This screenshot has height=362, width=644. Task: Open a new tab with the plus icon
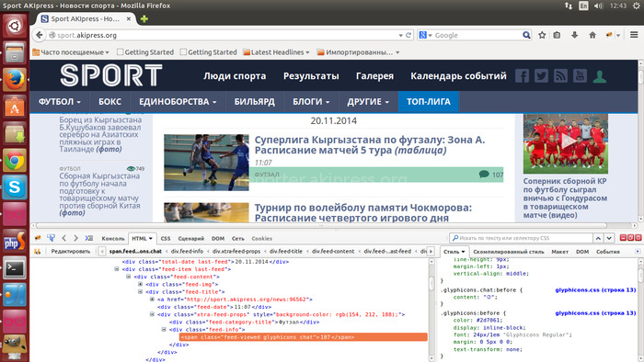click(x=144, y=19)
